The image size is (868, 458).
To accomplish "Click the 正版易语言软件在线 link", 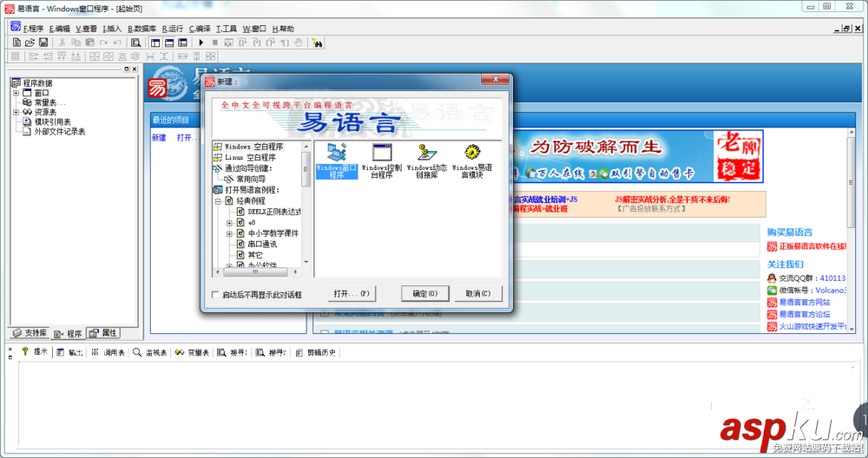I will point(812,246).
